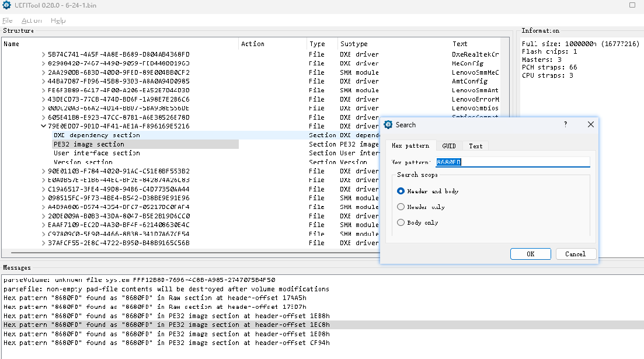
Task: Expand file 5B74C741-4A5F-4A8E-B689-D804AB4368FD
Action: 44,54
